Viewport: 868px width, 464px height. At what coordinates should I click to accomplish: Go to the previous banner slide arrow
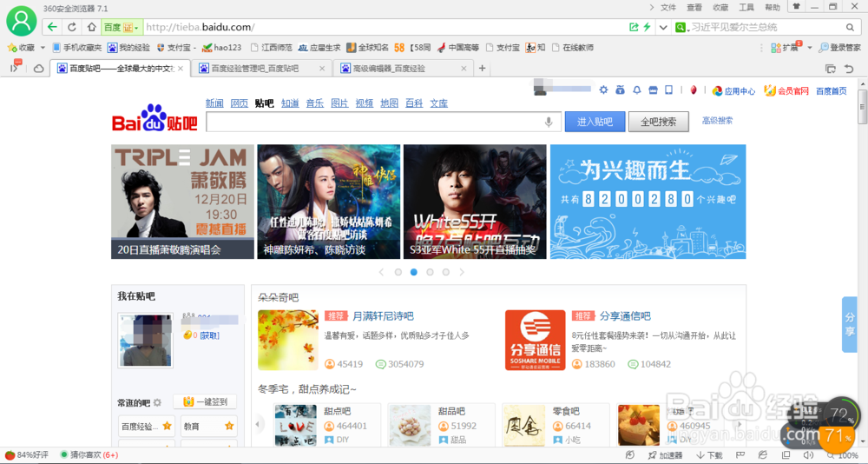tap(381, 272)
